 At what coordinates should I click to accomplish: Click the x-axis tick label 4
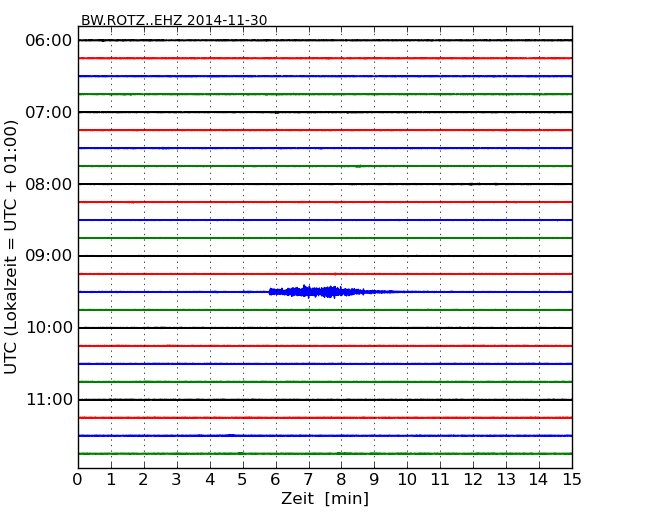click(210, 480)
